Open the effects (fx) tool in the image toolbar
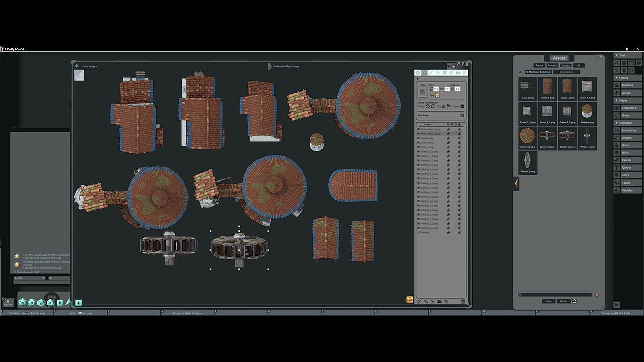Screen dimensions: 644x362 438,72
